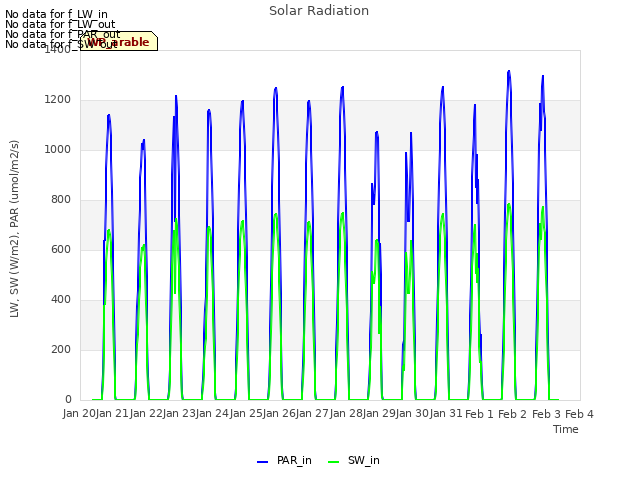Click the 600 y-axis tick label
This screenshot has height=480, width=640.
click(x=61, y=250)
